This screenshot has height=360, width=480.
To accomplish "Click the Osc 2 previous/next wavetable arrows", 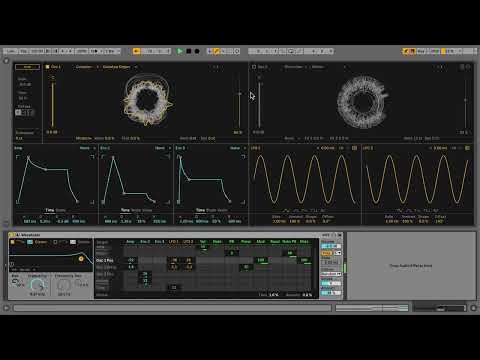I will 440,67.
